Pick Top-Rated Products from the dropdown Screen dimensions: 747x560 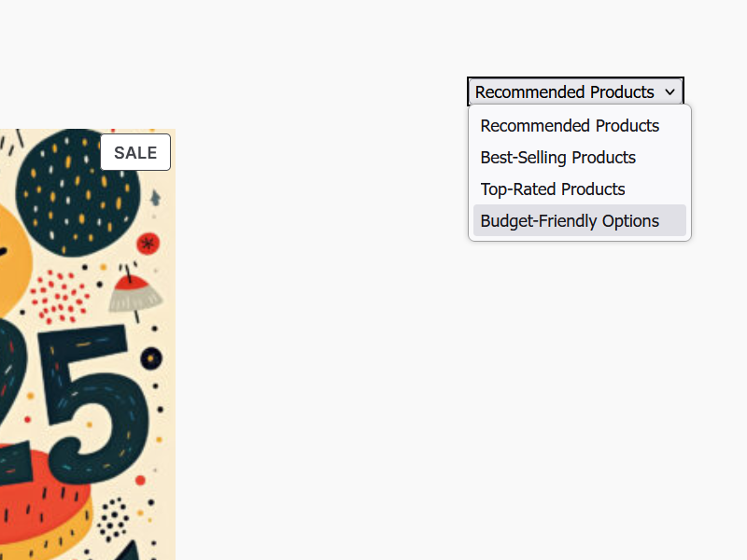(553, 189)
